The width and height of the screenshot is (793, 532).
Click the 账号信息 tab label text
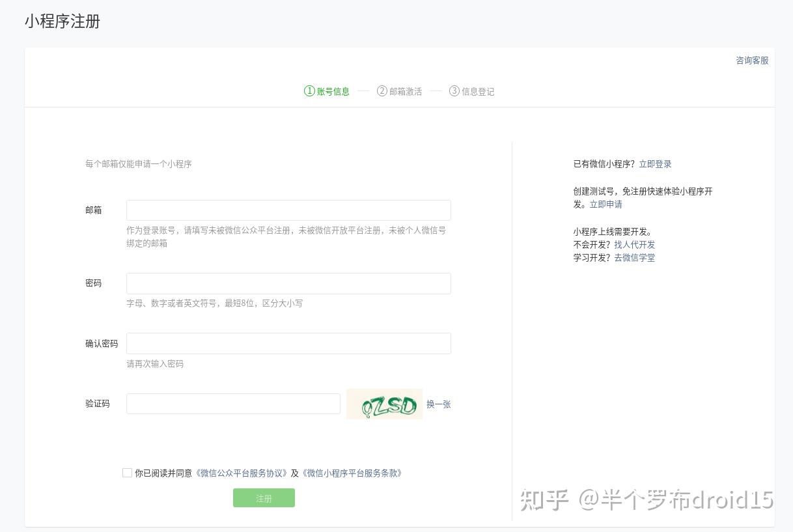[333, 92]
